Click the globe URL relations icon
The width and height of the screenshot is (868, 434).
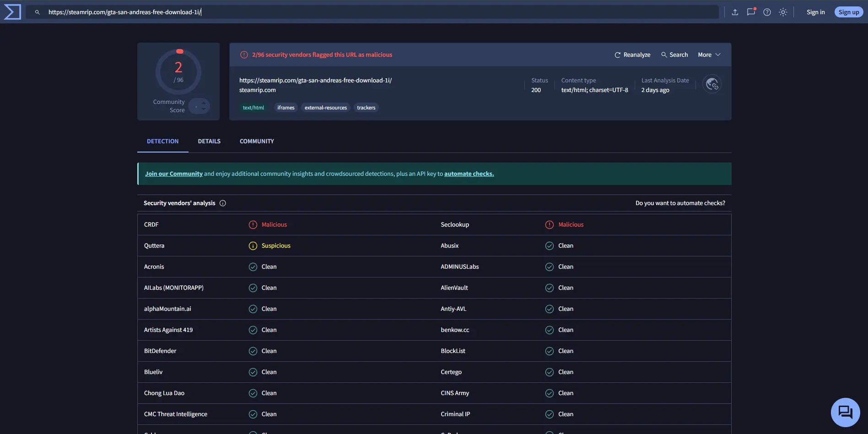tap(712, 84)
